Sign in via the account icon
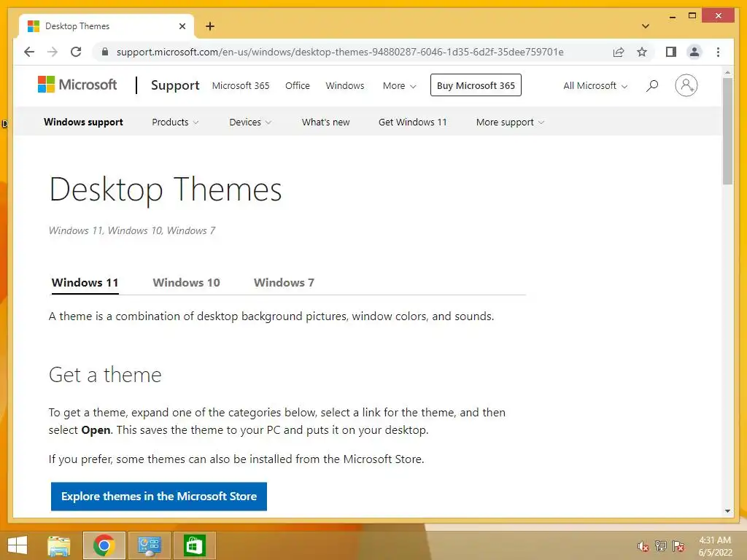 (x=686, y=85)
